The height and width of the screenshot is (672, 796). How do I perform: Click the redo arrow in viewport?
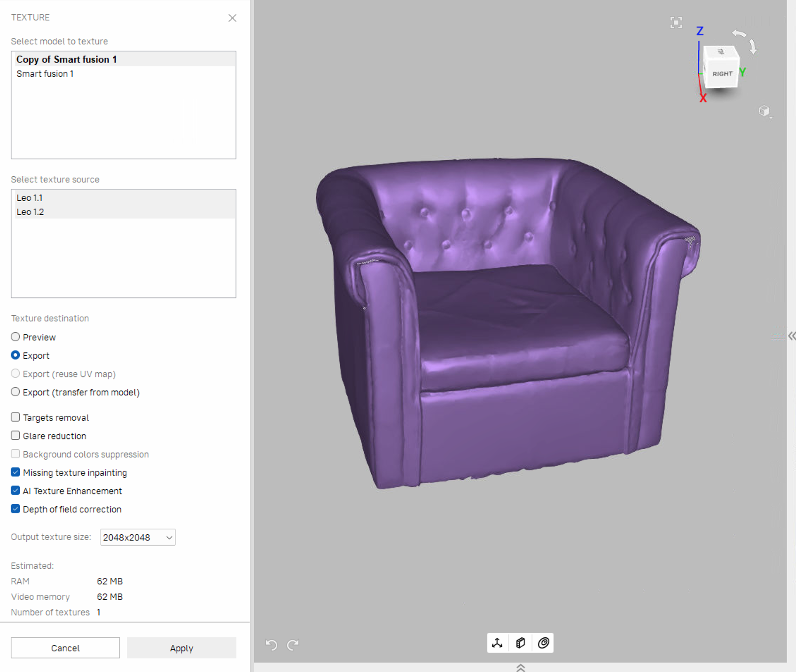click(x=293, y=645)
